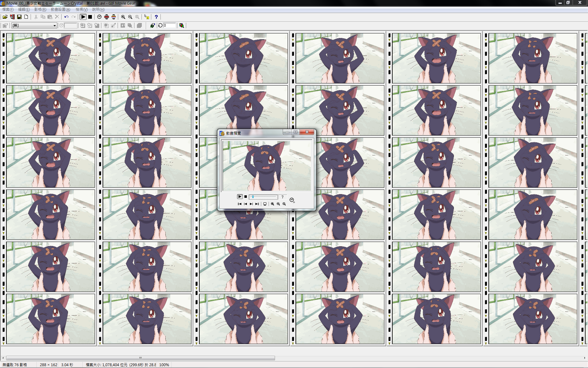The image size is (588, 368).
Task: Step to previous frame in preview
Action: (245, 204)
